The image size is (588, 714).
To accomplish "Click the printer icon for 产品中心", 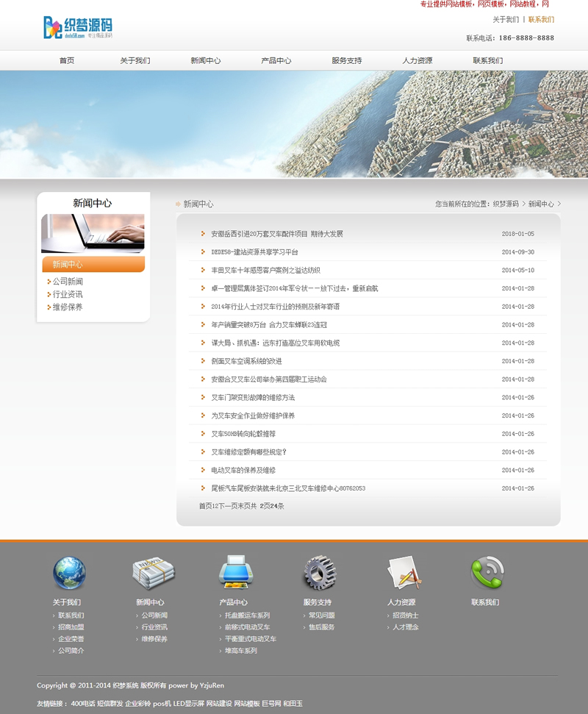I will tap(236, 572).
